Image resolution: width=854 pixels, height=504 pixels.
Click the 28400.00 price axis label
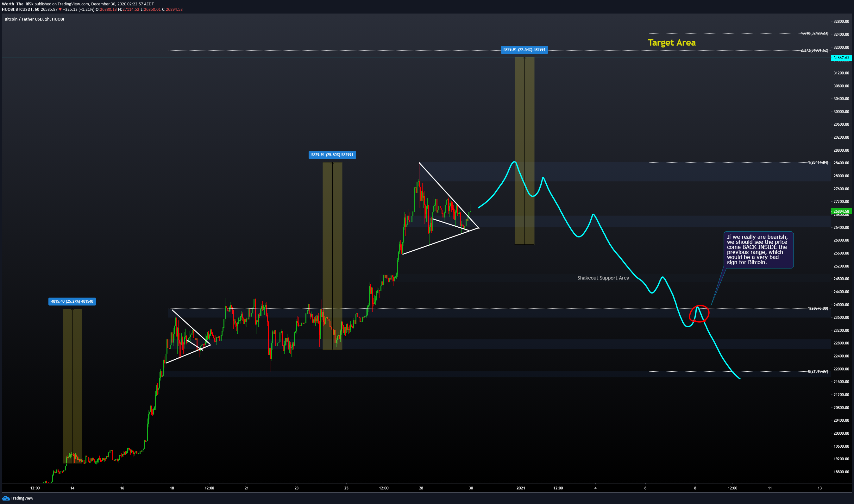tap(841, 163)
